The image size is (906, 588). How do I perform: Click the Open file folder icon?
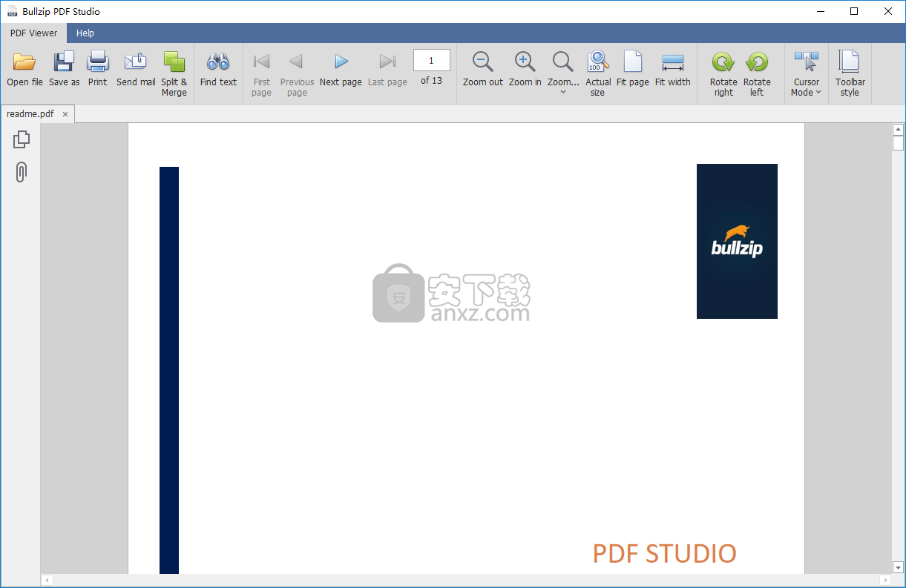click(24, 62)
